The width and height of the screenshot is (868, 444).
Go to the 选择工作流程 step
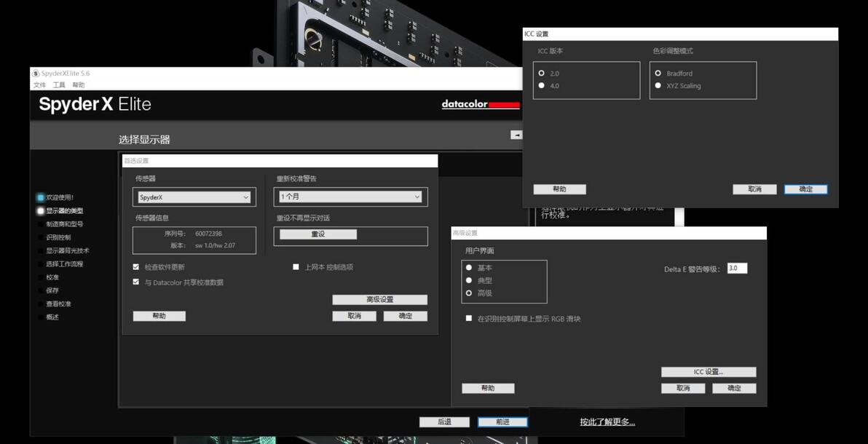pyautogui.click(x=64, y=264)
